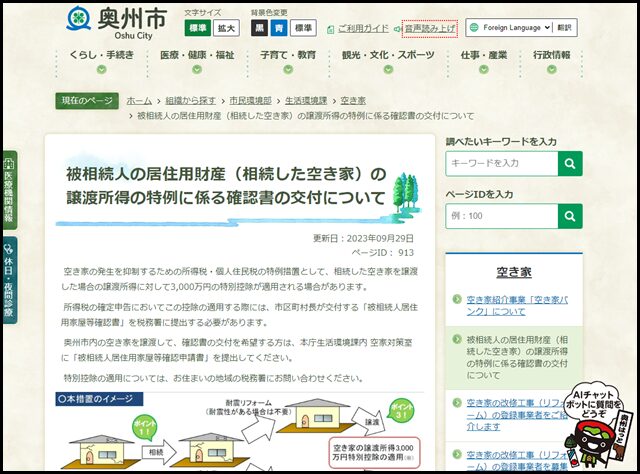The height and width of the screenshot is (474, 640).
Task: Click the 音声読み上げ link
Action: (429, 29)
